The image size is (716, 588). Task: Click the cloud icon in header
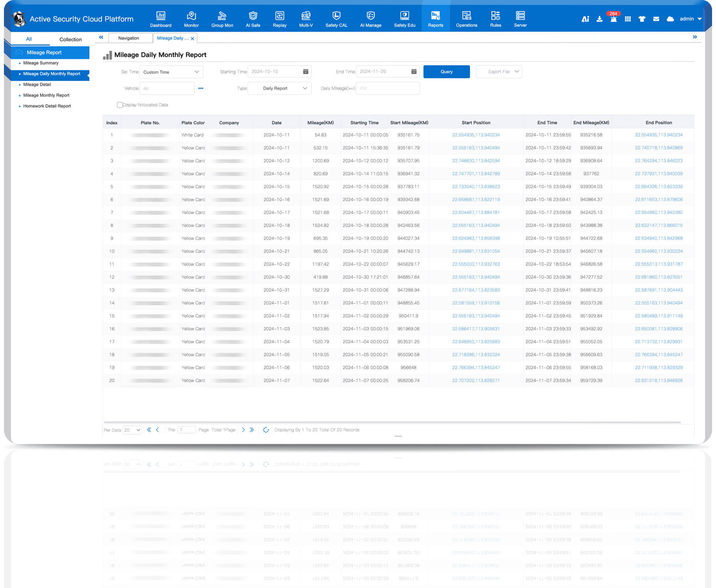coord(670,19)
